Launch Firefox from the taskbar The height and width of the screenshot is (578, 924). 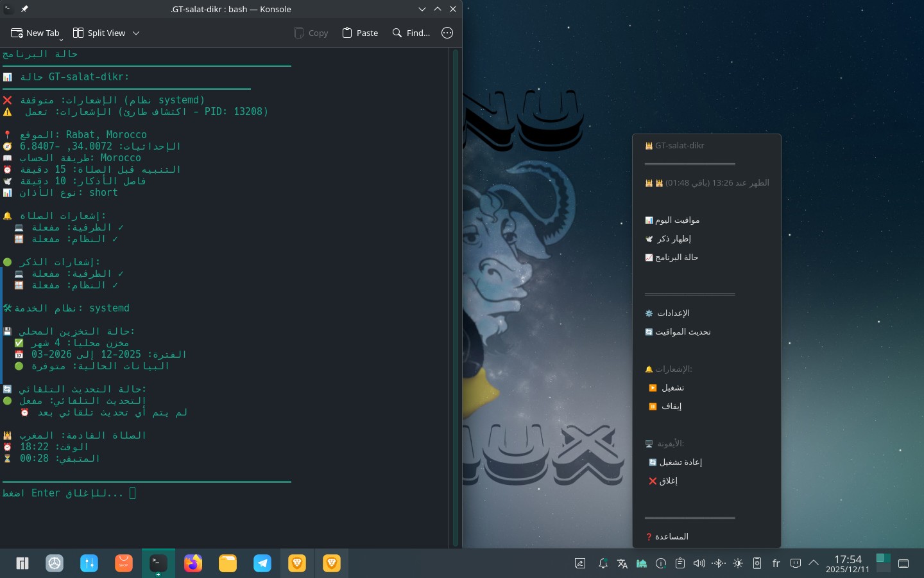click(x=193, y=563)
